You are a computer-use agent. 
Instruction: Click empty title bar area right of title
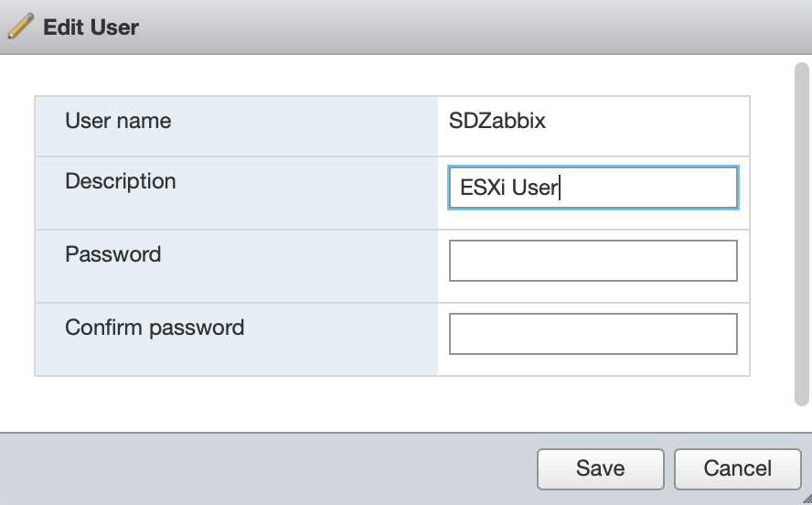457,27
